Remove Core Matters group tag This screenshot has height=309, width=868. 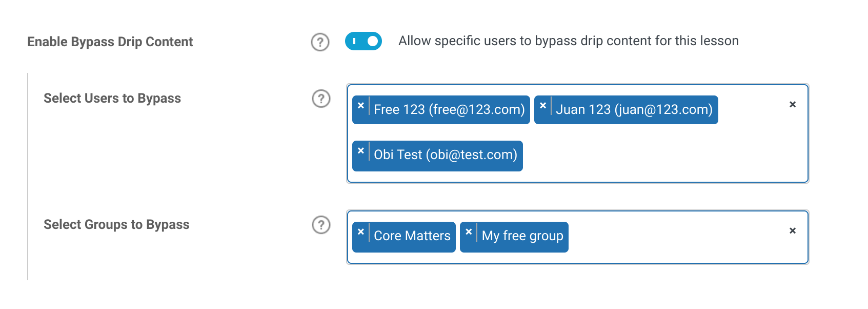[x=361, y=232]
